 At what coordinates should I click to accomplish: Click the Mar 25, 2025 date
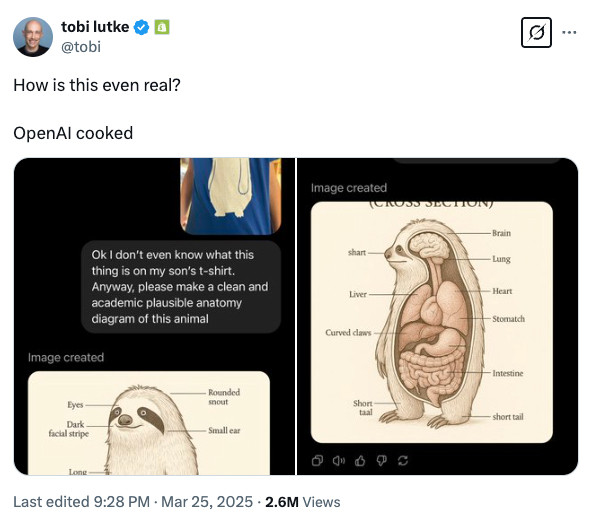pyautogui.click(x=207, y=502)
